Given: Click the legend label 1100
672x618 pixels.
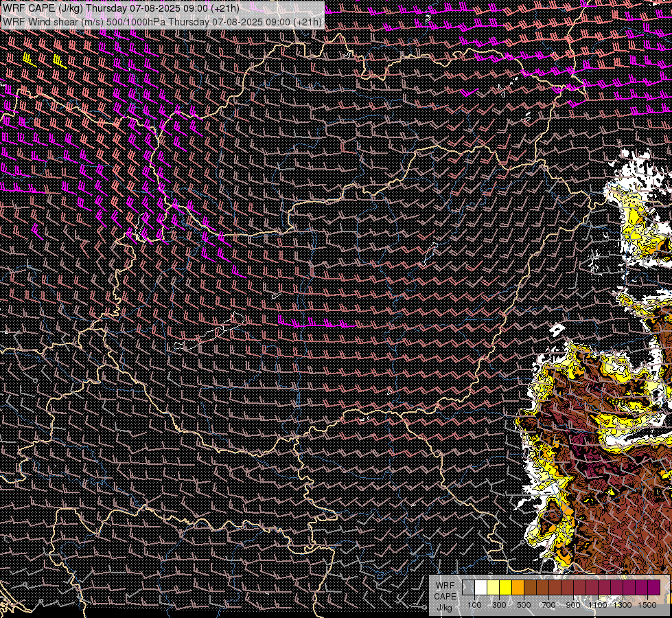Looking at the screenshot, I should (x=597, y=605).
